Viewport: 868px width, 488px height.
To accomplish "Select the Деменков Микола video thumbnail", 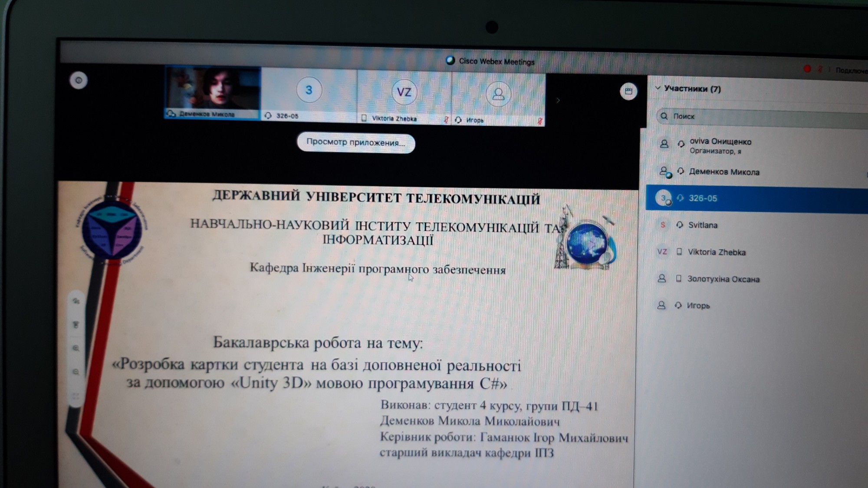I will click(213, 92).
